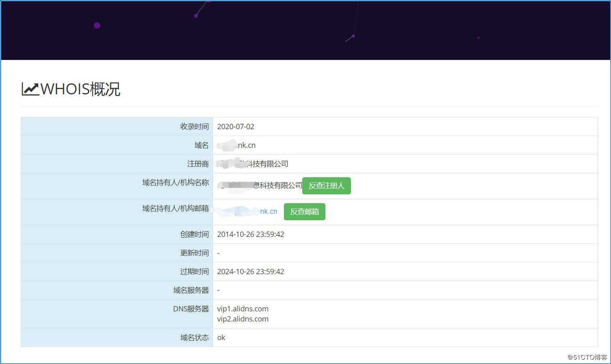Click the 域名状态 row label
This screenshot has height=364, width=611.
[194, 338]
